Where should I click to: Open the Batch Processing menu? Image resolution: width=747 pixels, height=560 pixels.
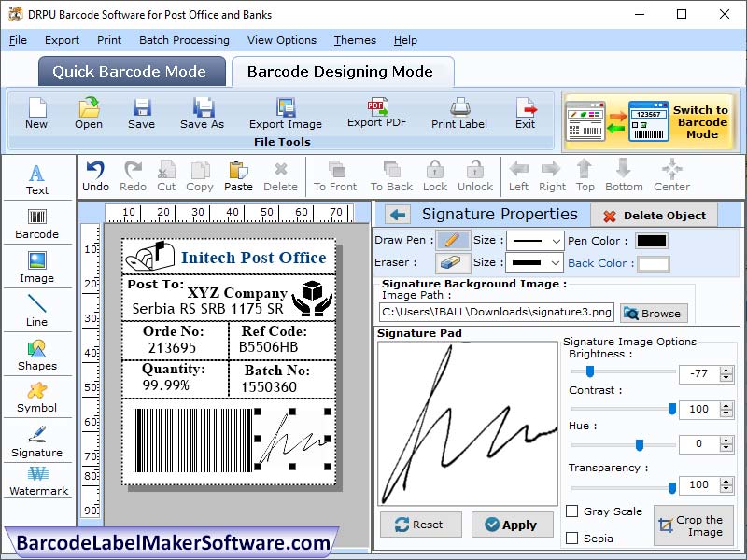(x=184, y=40)
